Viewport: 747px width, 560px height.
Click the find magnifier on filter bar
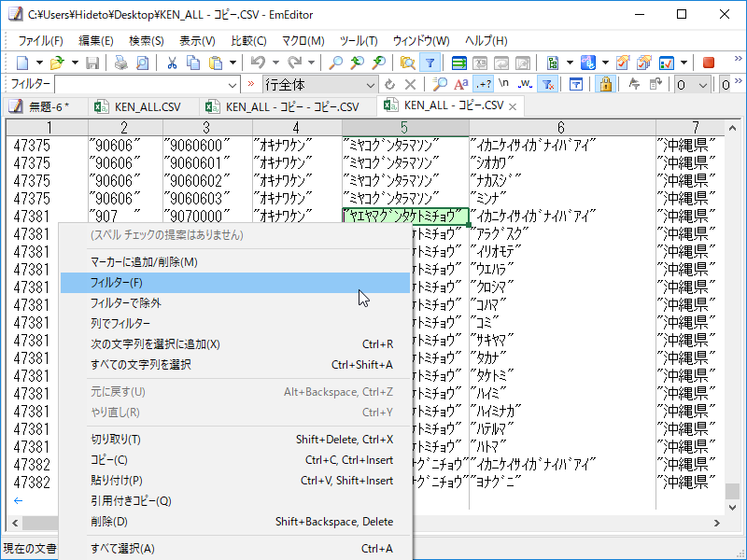click(439, 85)
